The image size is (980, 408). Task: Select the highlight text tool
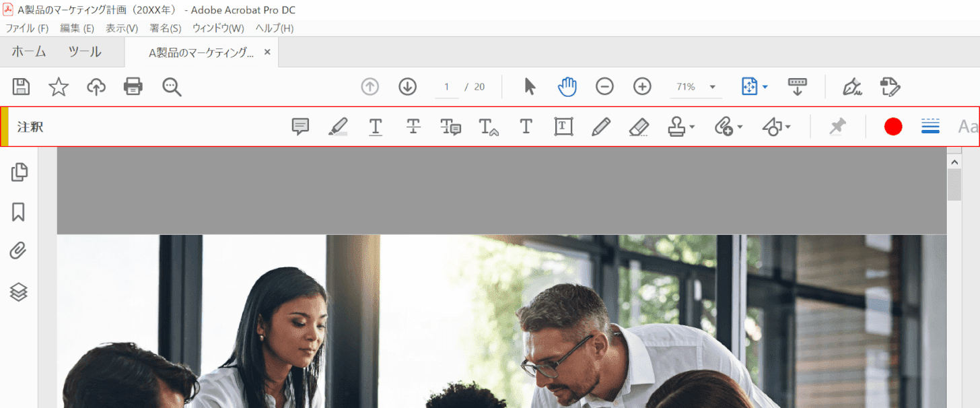338,127
